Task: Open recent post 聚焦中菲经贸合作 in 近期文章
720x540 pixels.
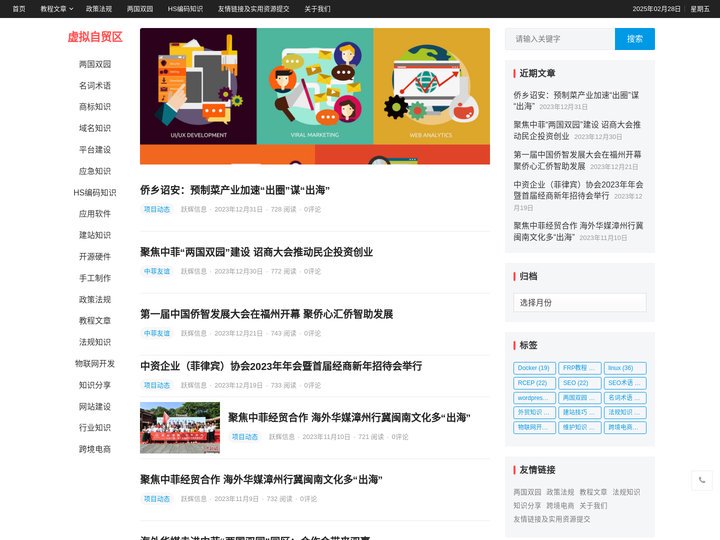Action: coord(578,231)
